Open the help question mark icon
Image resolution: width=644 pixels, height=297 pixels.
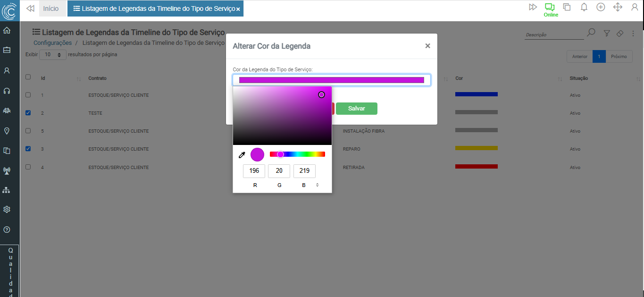click(7, 229)
